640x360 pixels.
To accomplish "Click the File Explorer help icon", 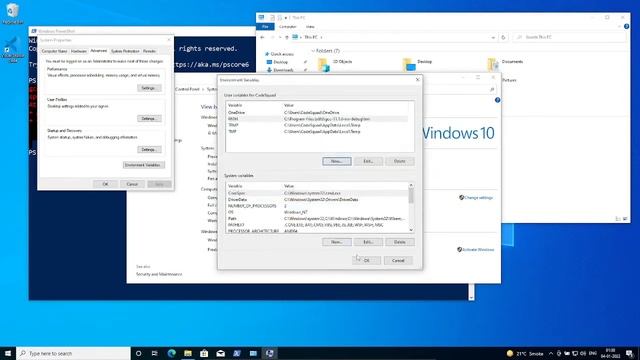I will [627, 27].
